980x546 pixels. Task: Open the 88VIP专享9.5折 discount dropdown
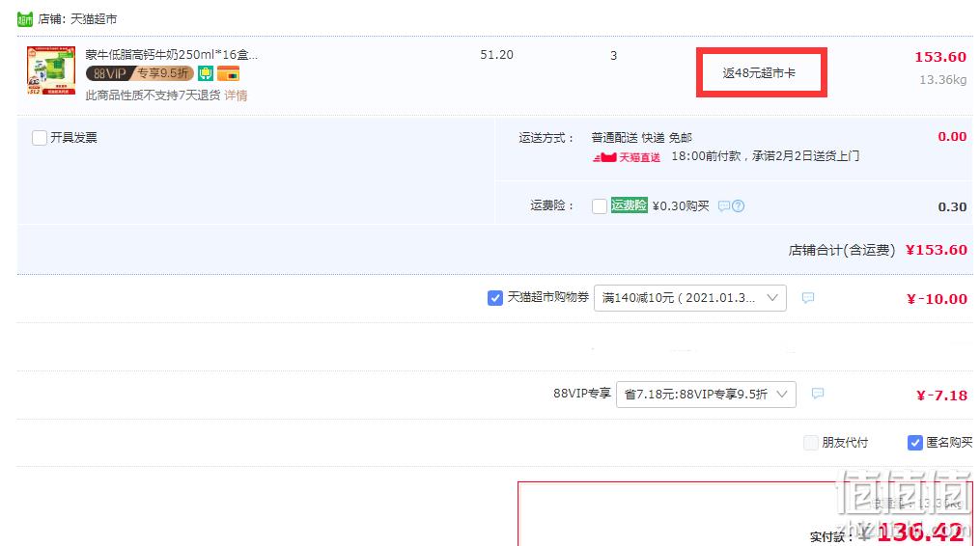(x=706, y=395)
